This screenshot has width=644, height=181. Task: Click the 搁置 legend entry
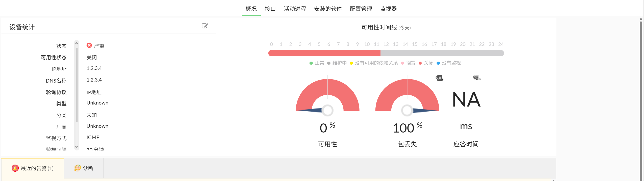[408, 63]
